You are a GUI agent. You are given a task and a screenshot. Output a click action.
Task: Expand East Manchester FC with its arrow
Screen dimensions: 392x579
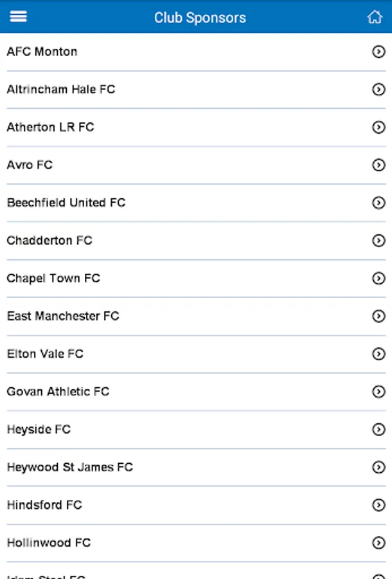[x=379, y=317]
